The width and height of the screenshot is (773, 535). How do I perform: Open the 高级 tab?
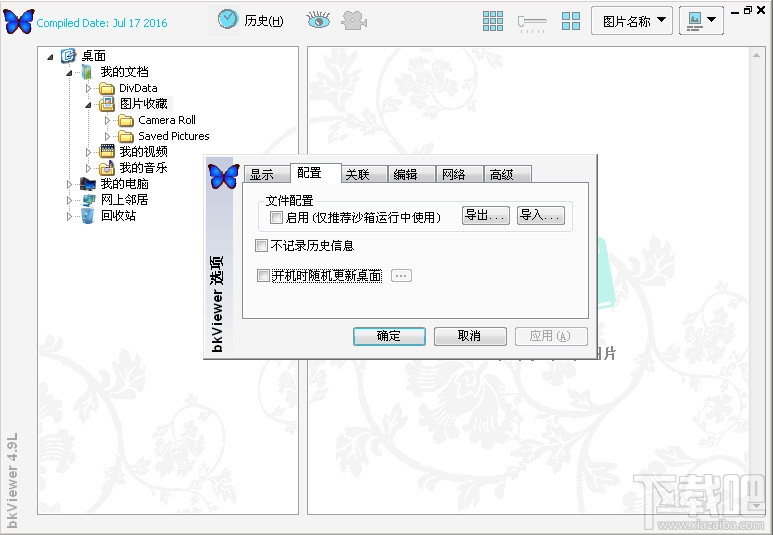pos(507,174)
